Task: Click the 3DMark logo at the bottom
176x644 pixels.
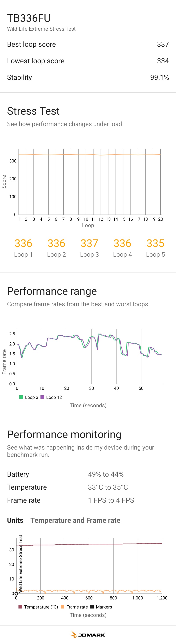Action: point(88,634)
